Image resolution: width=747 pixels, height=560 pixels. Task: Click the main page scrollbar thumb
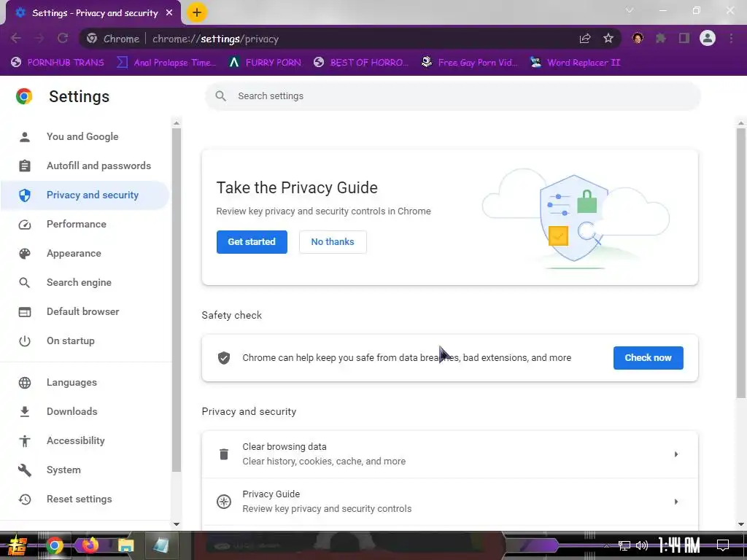(741, 262)
